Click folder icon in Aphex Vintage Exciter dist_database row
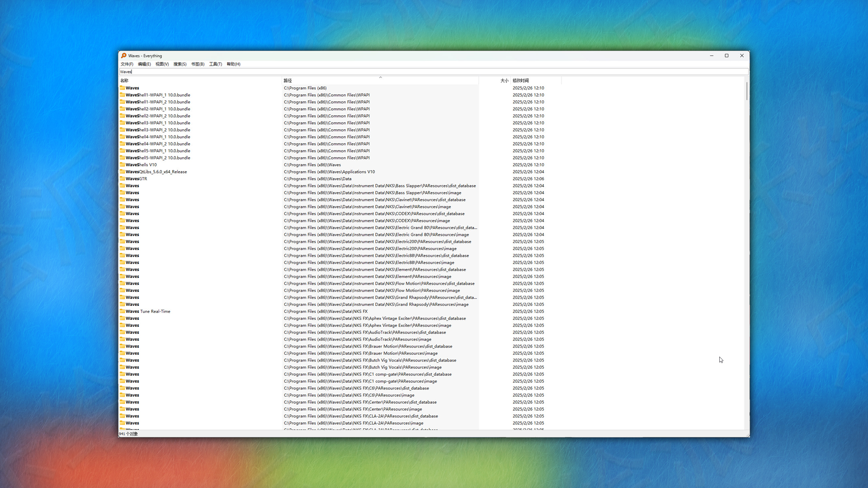868x488 pixels. click(122, 319)
